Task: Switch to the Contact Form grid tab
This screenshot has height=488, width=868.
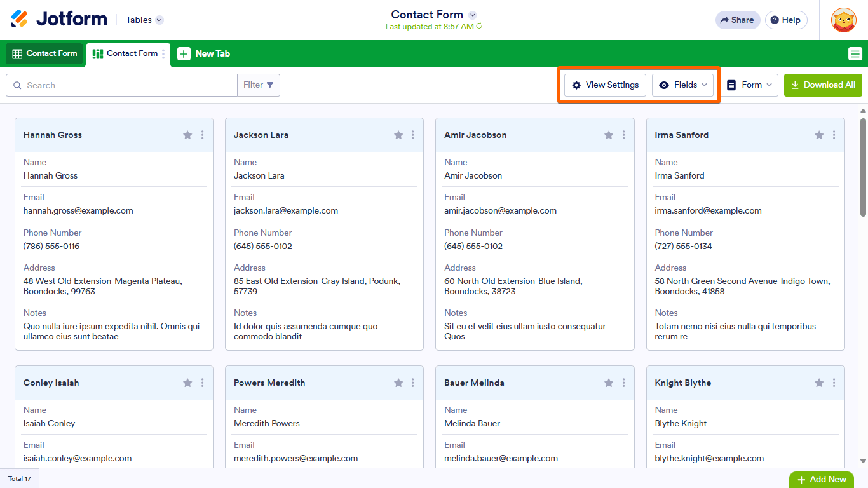Action: click(44, 54)
